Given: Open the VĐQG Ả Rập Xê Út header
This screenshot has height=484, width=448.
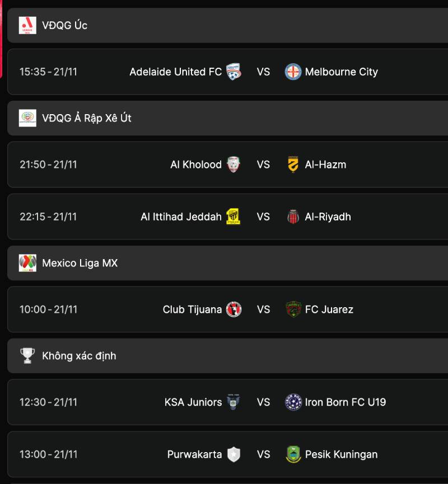Looking at the screenshot, I should [87, 118].
